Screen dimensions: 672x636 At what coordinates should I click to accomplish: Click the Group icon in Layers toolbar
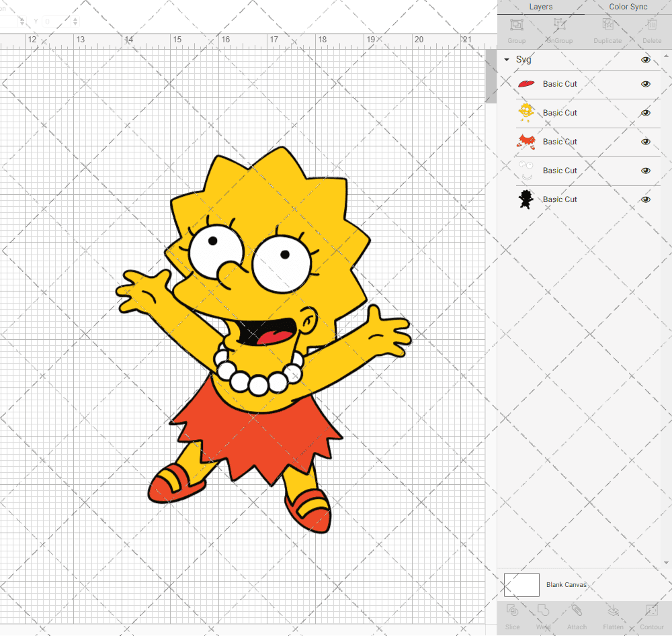tap(516, 25)
